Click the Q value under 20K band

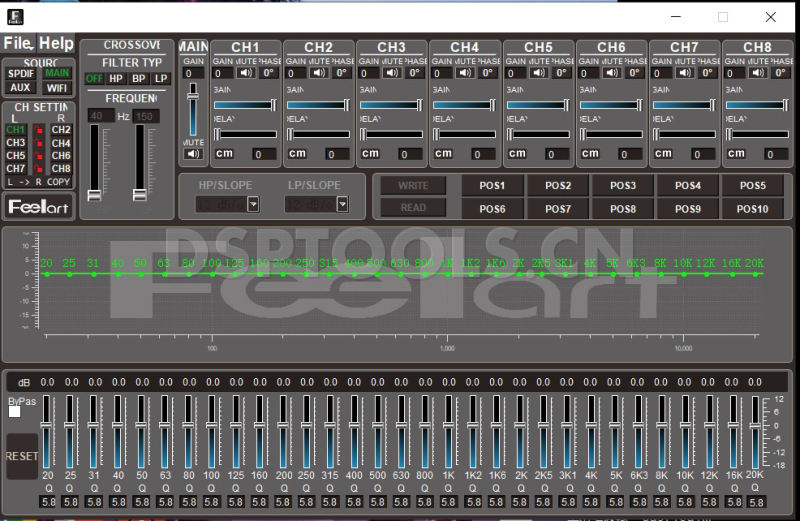(x=756, y=502)
